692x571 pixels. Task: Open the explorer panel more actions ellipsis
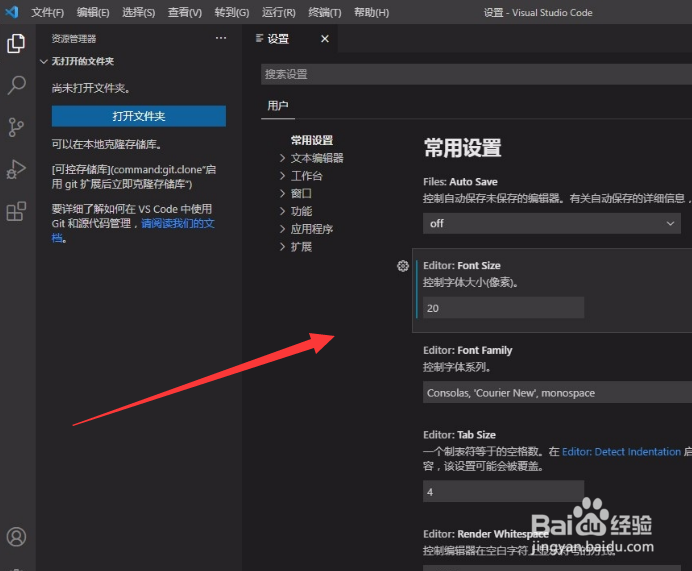pyautogui.click(x=221, y=38)
